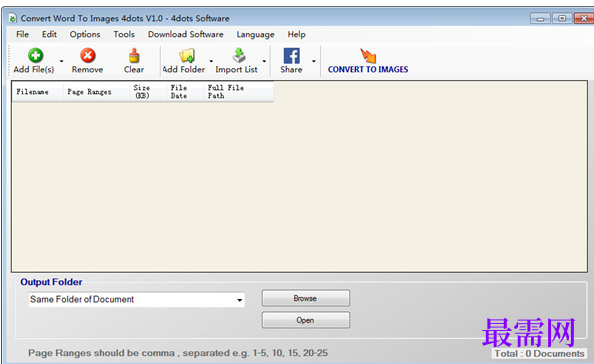Open the Edit menu

[x=49, y=34]
